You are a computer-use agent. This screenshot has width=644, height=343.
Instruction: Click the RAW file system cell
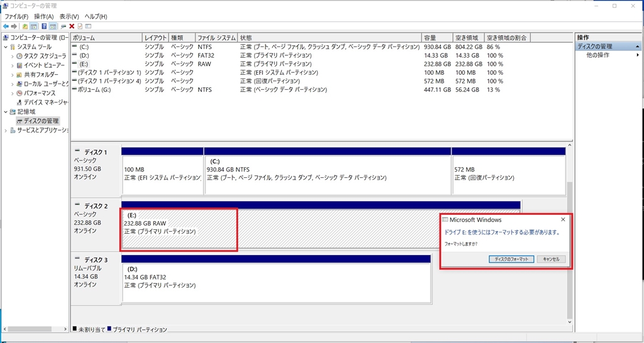[x=204, y=64]
